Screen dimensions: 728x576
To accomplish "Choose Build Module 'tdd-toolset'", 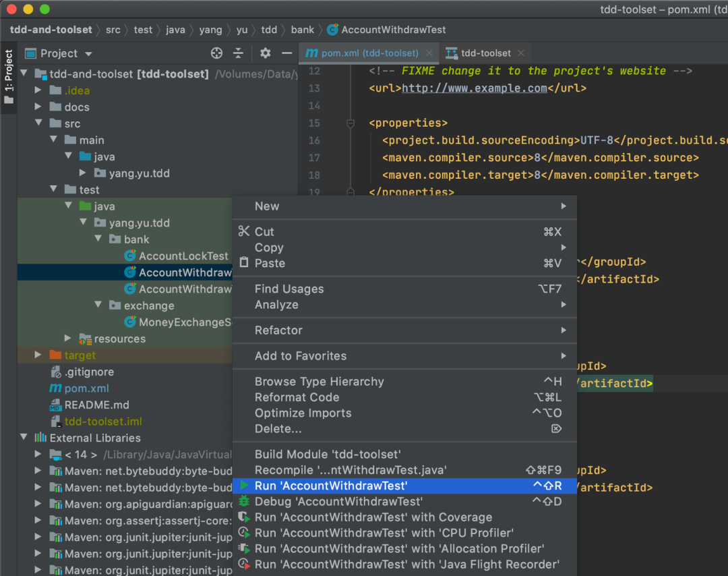I will pos(404,455).
